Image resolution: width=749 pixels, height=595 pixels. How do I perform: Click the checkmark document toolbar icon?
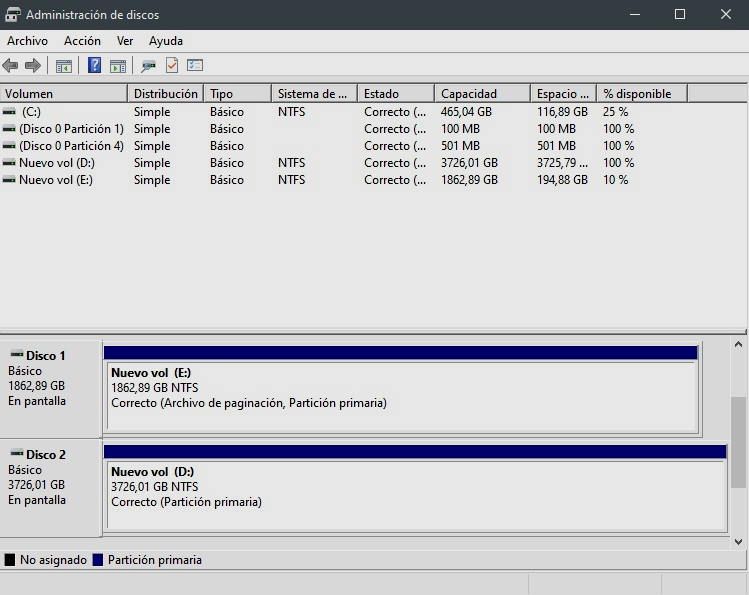click(x=172, y=66)
